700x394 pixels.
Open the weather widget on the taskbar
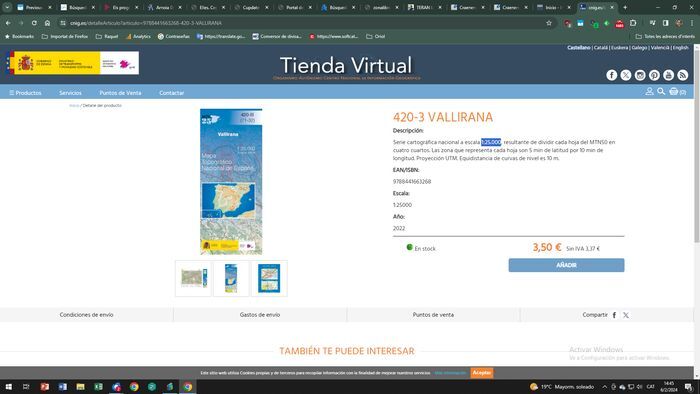562,387
